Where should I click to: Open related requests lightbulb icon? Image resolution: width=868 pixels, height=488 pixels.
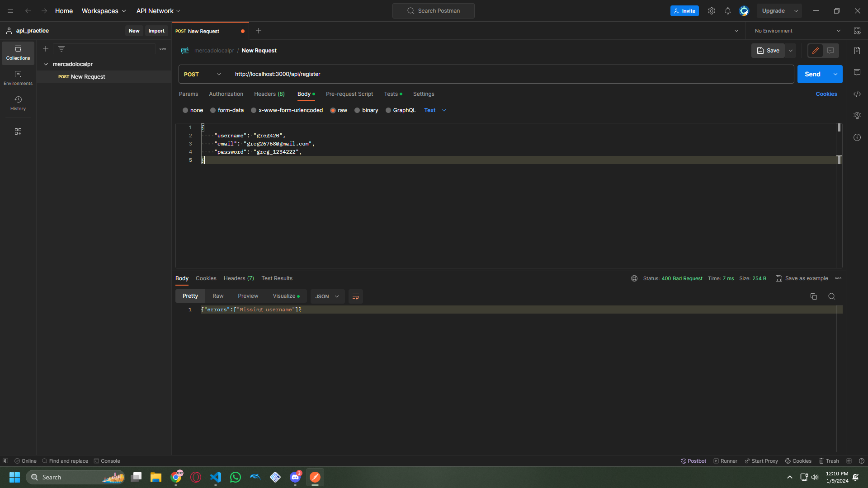click(857, 116)
